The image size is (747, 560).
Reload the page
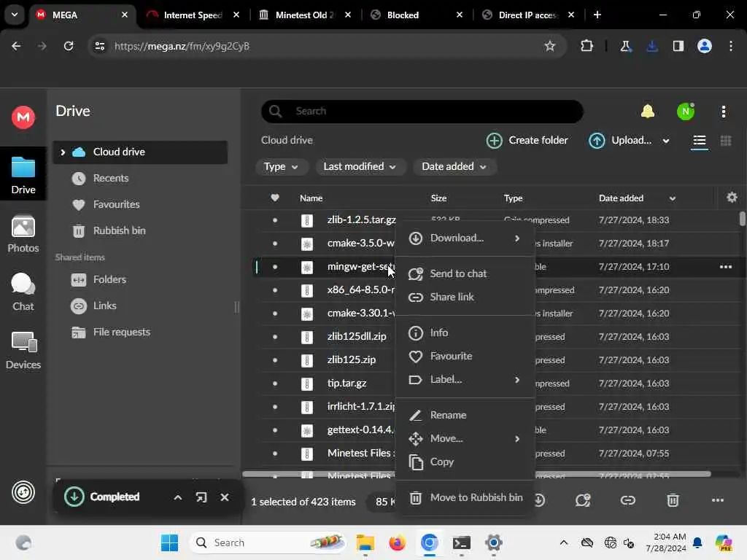point(69,46)
